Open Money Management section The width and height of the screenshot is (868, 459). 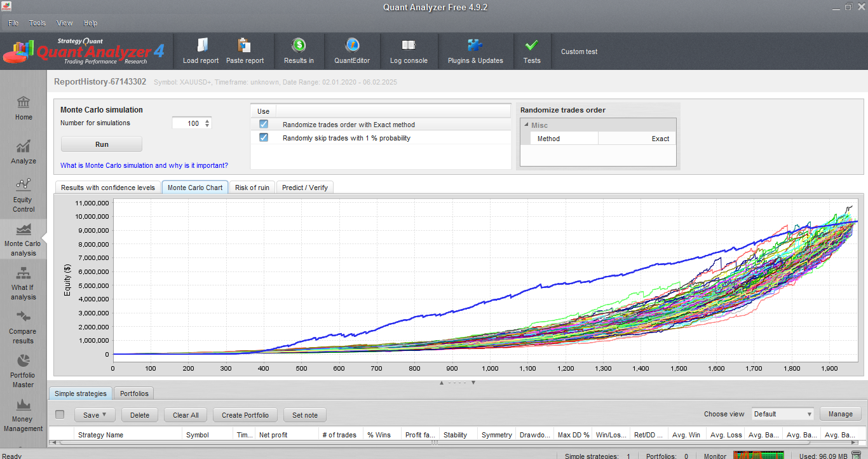tap(24, 414)
